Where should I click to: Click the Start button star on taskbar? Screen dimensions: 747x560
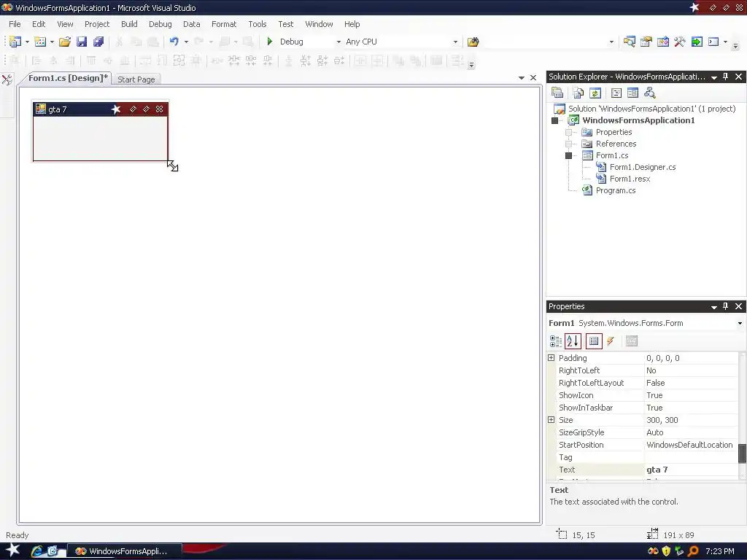pyautogui.click(x=12, y=551)
